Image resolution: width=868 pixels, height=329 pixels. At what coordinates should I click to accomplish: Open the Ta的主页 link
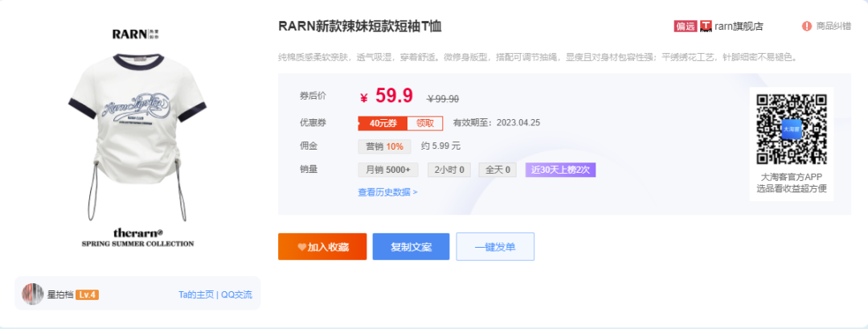(196, 295)
